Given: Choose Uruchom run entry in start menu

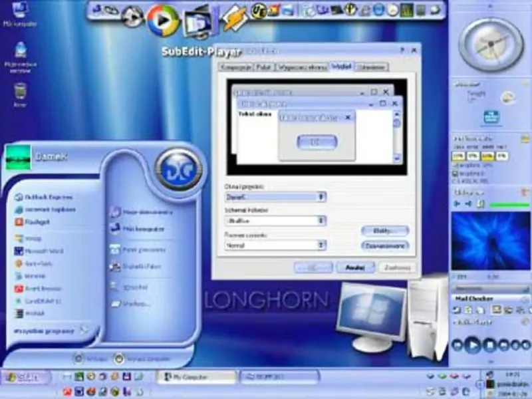Looking at the screenshot, I should pos(130,304).
